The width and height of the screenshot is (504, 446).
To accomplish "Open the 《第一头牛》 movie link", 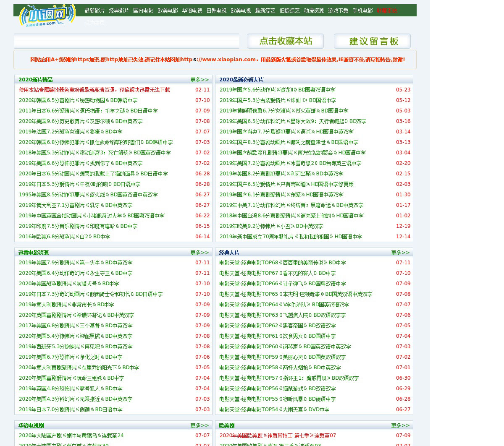I will point(76,263).
